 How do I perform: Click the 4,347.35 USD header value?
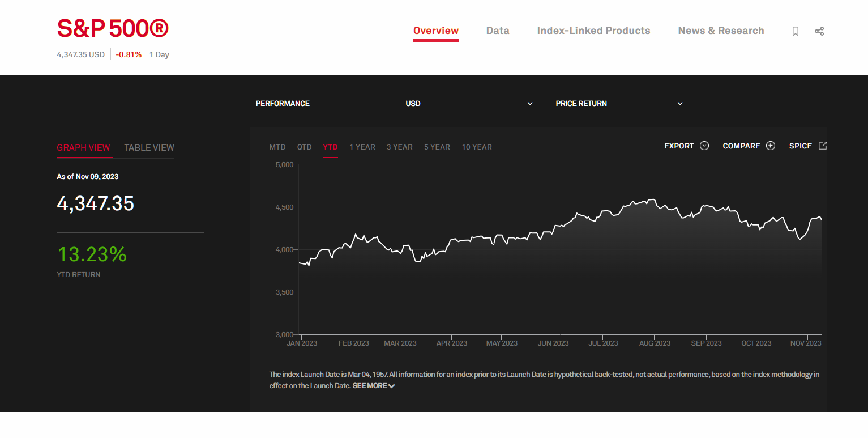[81, 55]
